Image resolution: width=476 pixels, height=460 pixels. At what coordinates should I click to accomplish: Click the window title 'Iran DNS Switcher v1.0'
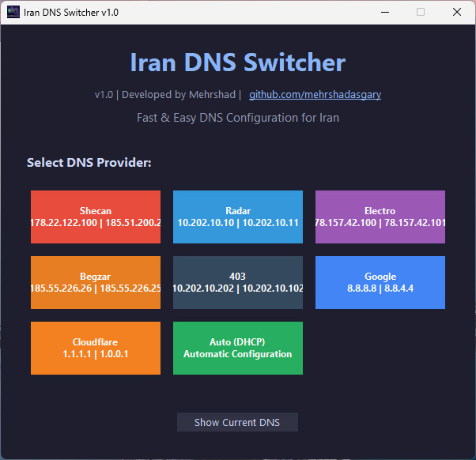(71, 13)
